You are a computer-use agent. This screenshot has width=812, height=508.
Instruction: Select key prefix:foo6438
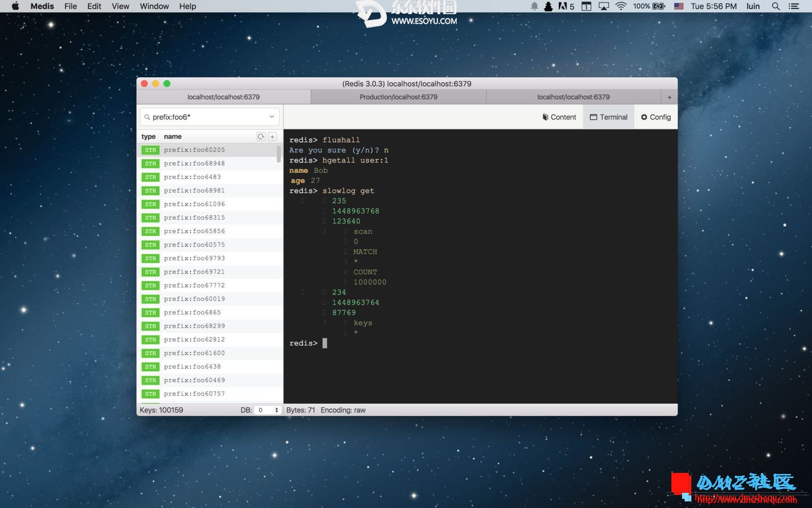210,367
